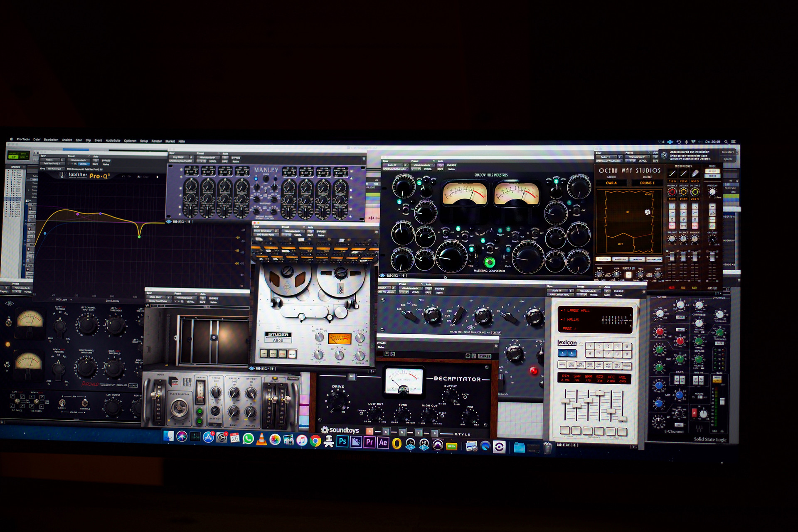
Task: Click Decapitator info icon
Action: click(474, 356)
